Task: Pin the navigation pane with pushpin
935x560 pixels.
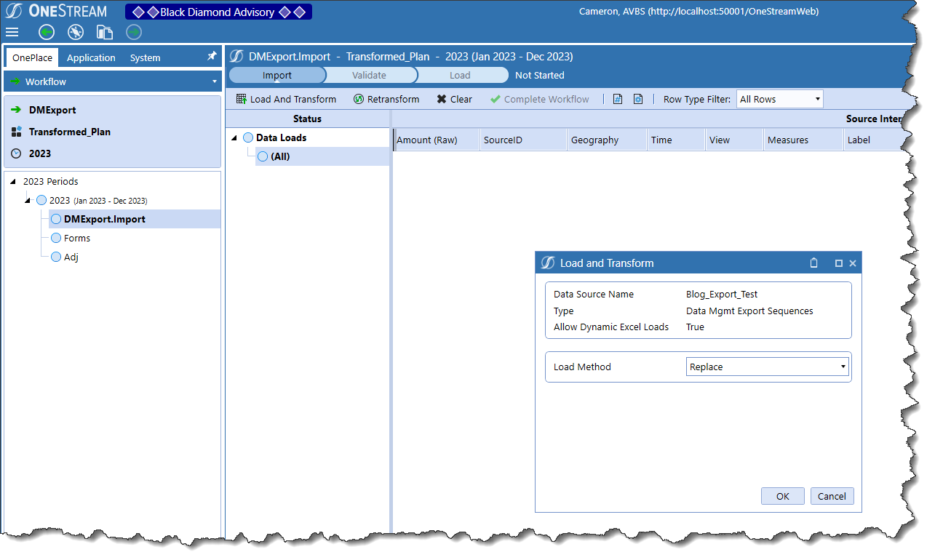Action: click(212, 56)
